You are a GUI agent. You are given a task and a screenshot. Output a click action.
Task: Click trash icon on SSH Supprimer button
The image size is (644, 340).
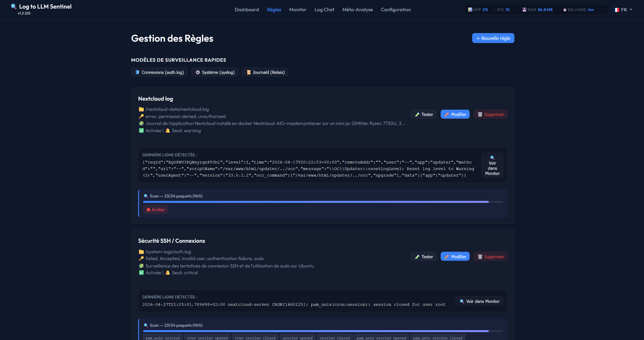480,256
